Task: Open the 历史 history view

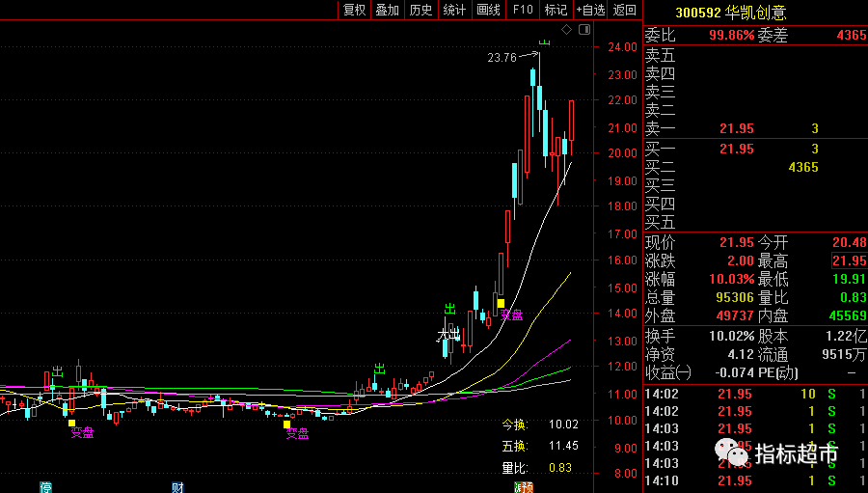Action: pyautogui.click(x=420, y=10)
